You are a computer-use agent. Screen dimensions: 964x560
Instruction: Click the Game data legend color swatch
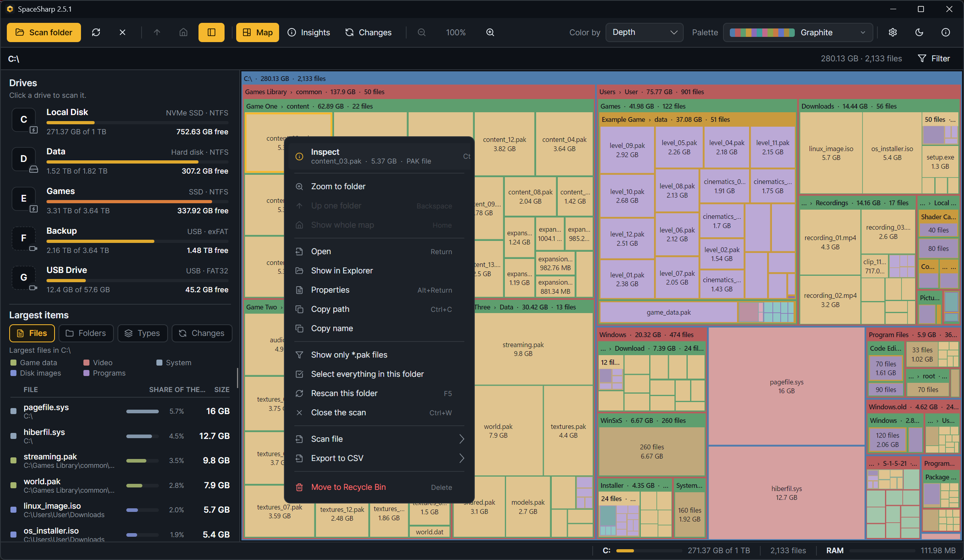(x=13, y=363)
